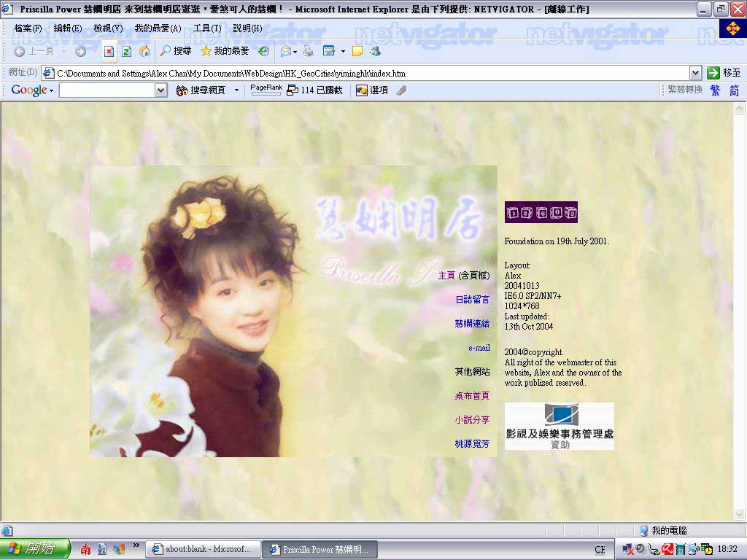The width and height of the screenshot is (747, 560).
Task: Click the Priscilla portrait image
Action: [x=293, y=311]
